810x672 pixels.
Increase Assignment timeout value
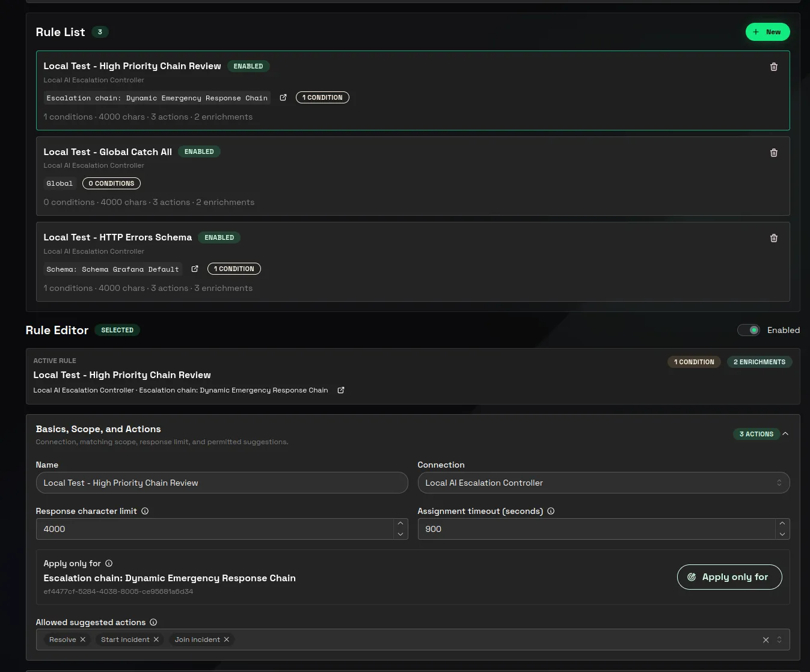click(x=782, y=524)
